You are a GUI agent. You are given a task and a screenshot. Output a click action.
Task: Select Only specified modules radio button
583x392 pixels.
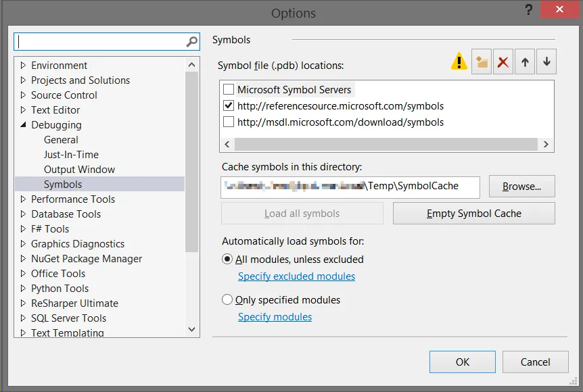[228, 300]
